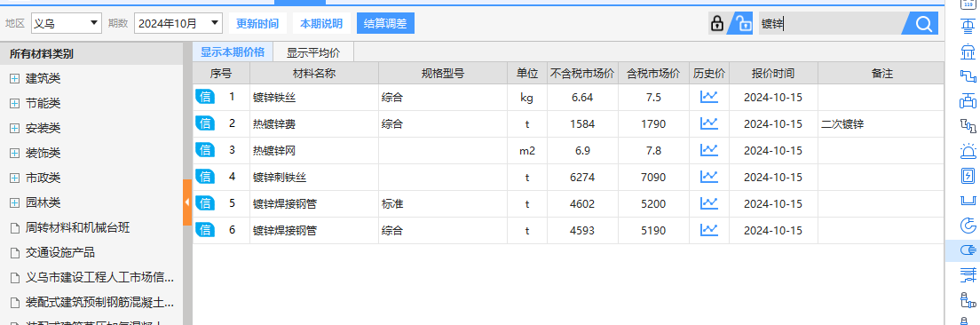Viewport: 980px width, 325px height.
Task: Expand the 装饰类 category
Action: [x=14, y=153]
